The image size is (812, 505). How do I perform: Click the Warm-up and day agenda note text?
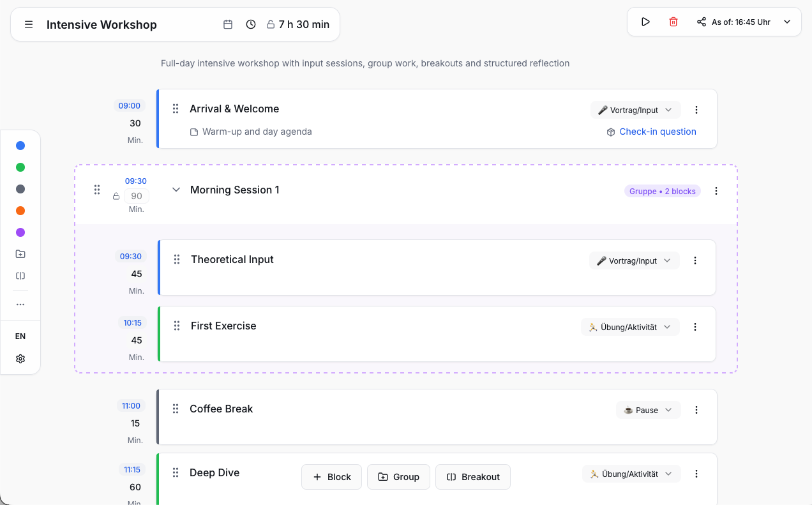[257, 132]
